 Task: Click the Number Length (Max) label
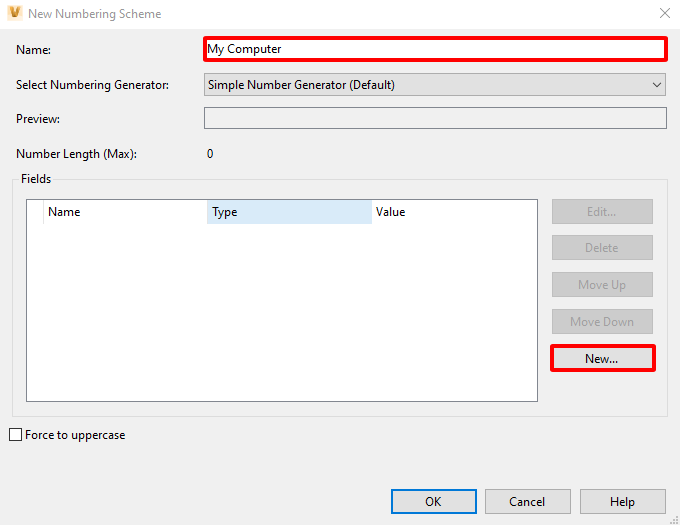tap(76, 154)
